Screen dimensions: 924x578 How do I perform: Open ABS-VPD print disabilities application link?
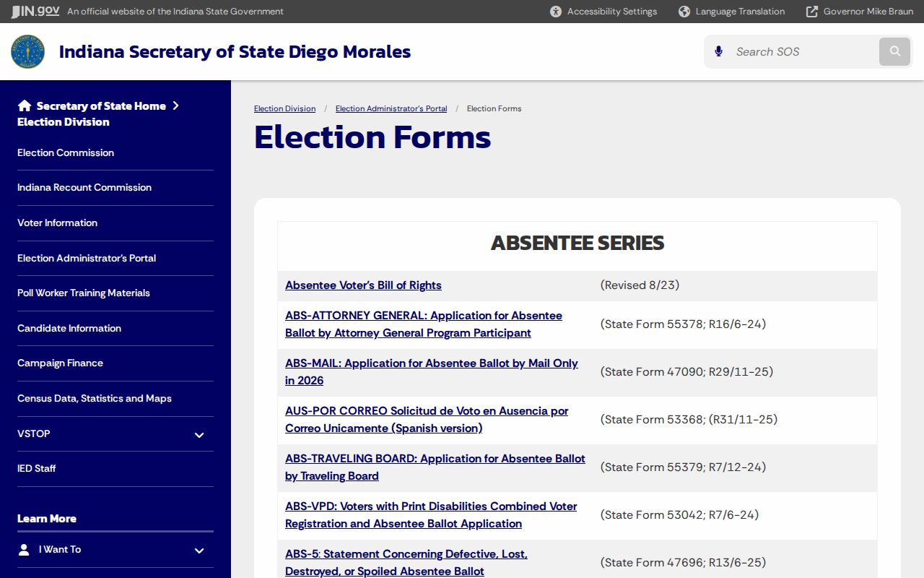coord(431,515)
